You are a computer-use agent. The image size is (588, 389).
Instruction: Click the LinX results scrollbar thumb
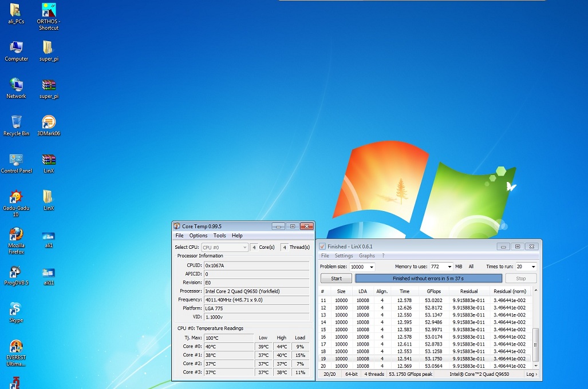535,345
